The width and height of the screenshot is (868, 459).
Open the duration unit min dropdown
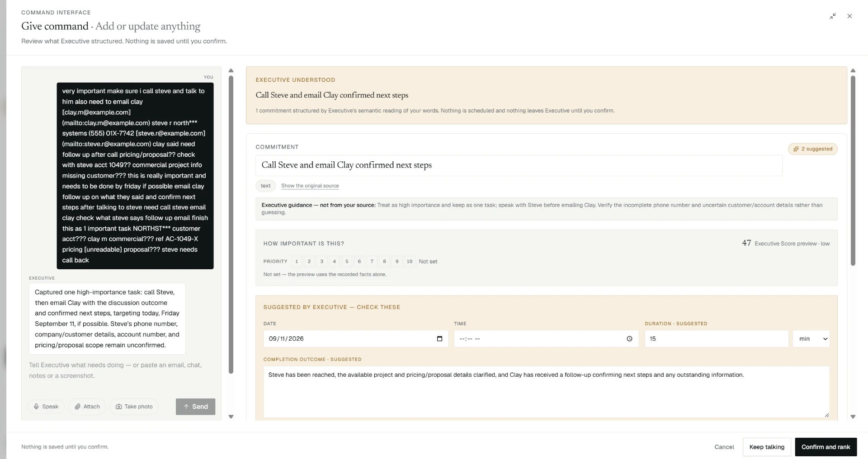[x=811, y=339]
